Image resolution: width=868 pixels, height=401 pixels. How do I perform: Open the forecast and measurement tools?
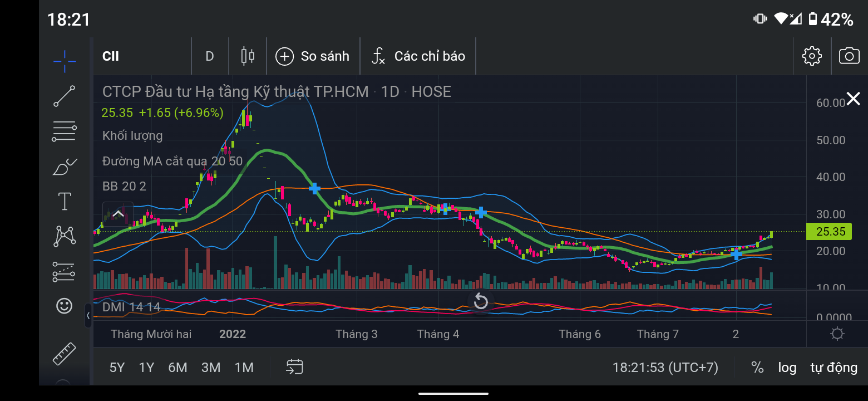click(x=65, y=271)
